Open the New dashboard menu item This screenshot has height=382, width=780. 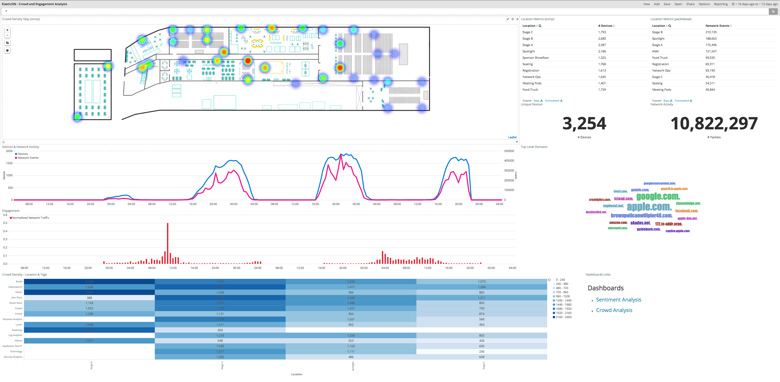(646, 4)
